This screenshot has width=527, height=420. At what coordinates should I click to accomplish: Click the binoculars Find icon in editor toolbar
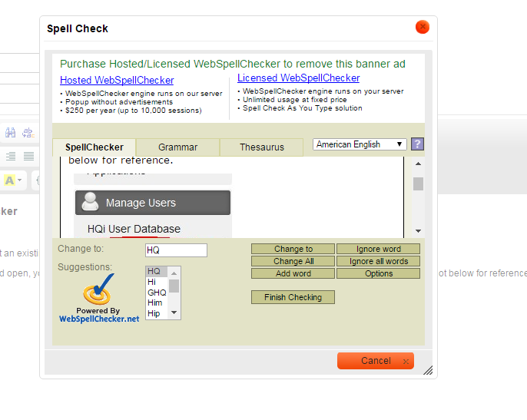coord(11,133)
